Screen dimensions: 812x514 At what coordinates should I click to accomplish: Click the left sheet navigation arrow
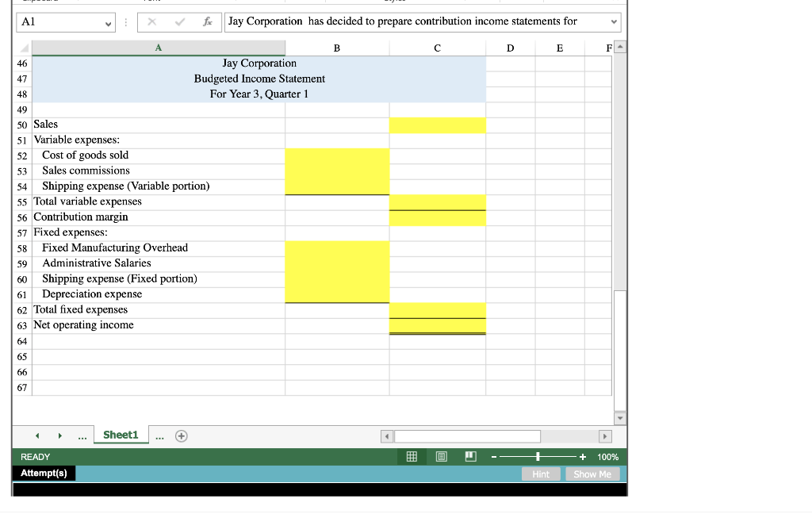pyautogui.click(x=37, y=435)
